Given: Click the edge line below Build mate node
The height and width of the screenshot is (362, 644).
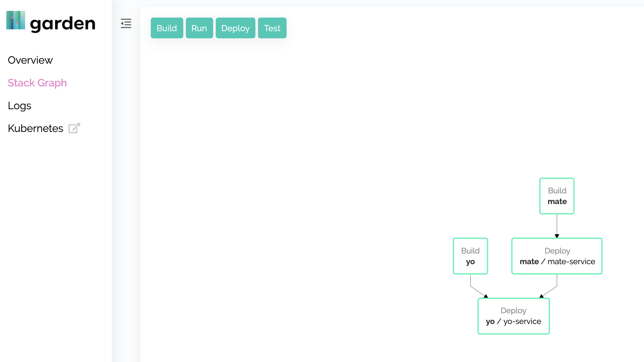Looking at the screenshot, I should tap(557, 224).
